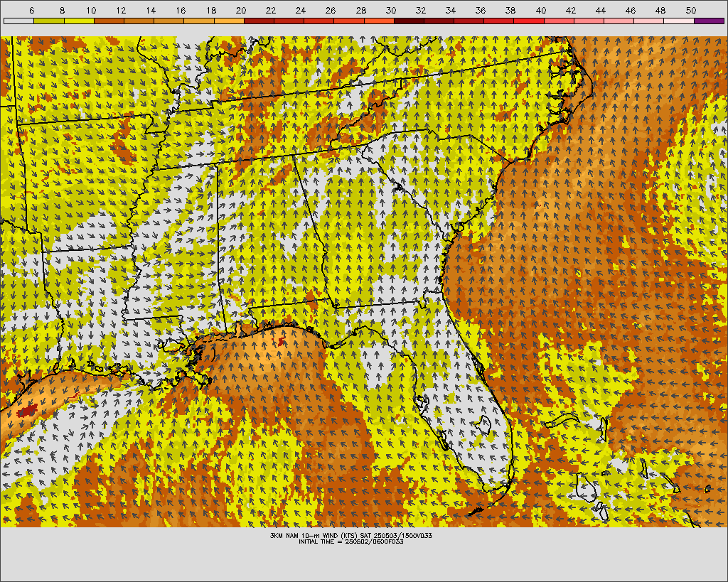Choose the light orange swatch between 18 and 20
Screen dimensions: 728x582
point(229,21)
